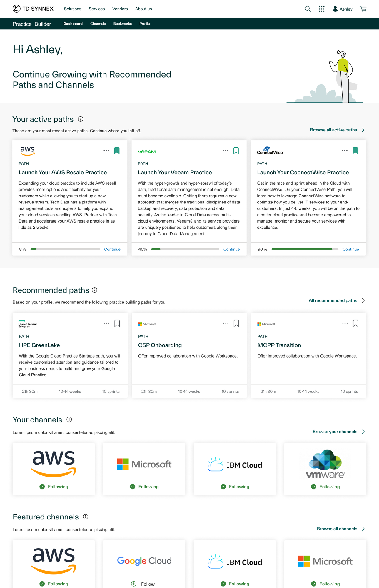Continue the AWS Resale Practice path

click(112, 249)
